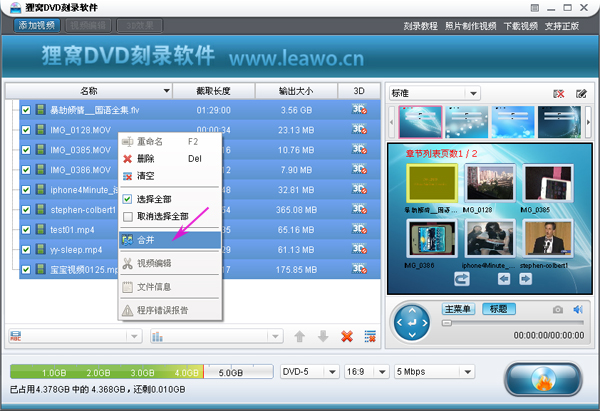Click the 3D icon for the 10.76 MB row

point(359,149)
